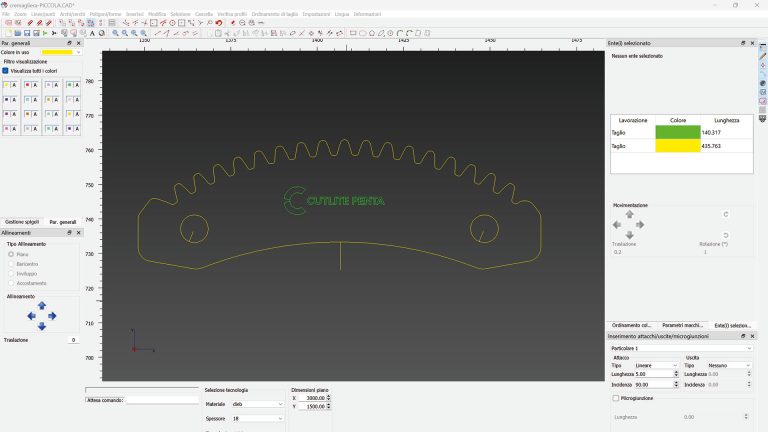Switch to the Parametri macchi... tab

(x=682, y=325)
